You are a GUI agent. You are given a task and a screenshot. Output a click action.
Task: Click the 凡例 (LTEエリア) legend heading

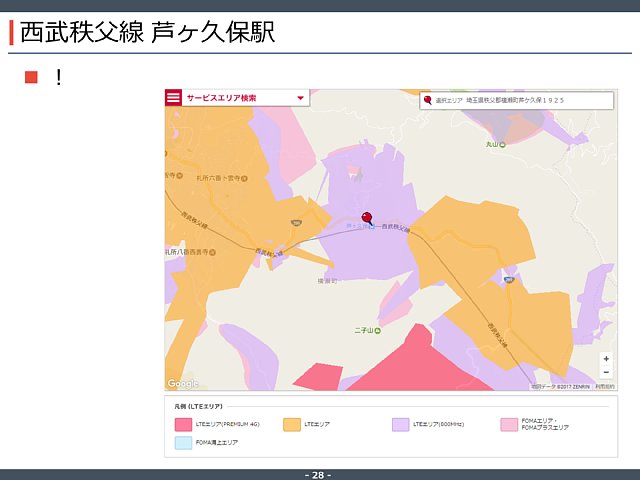pyautogui.click(x=198, y=407)
